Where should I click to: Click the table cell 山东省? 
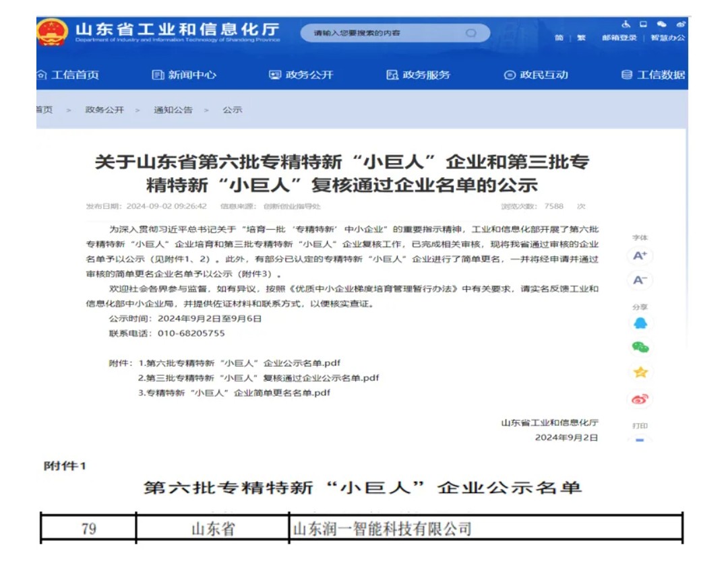[x=213, y=529]
